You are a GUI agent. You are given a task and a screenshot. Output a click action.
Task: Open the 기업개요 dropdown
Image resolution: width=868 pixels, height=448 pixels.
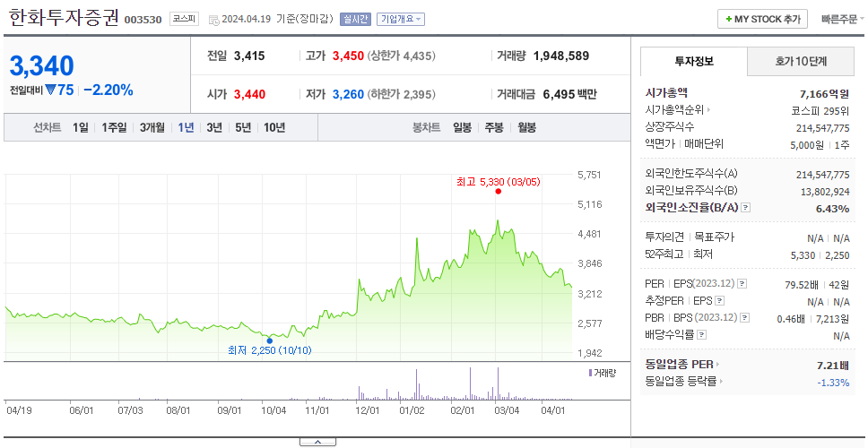400,19
